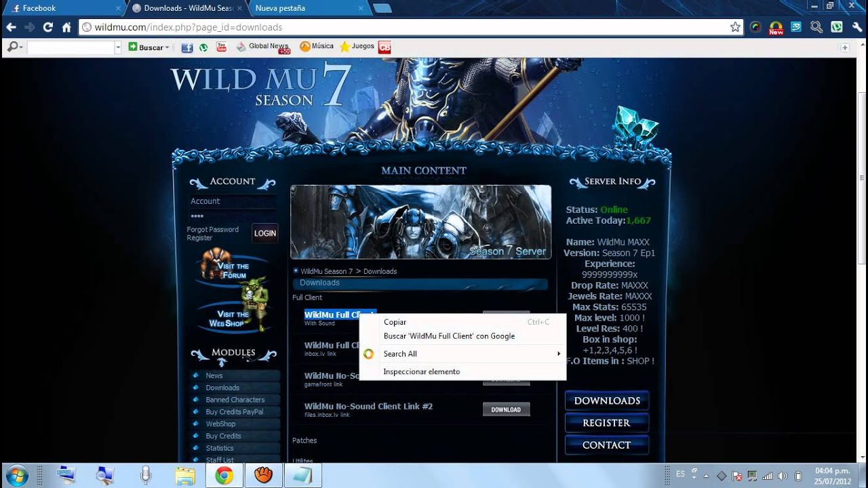This screenshot has height=488, width=868.
Task: Open the Facebook icon on the search toolbar
Action: 187,47
